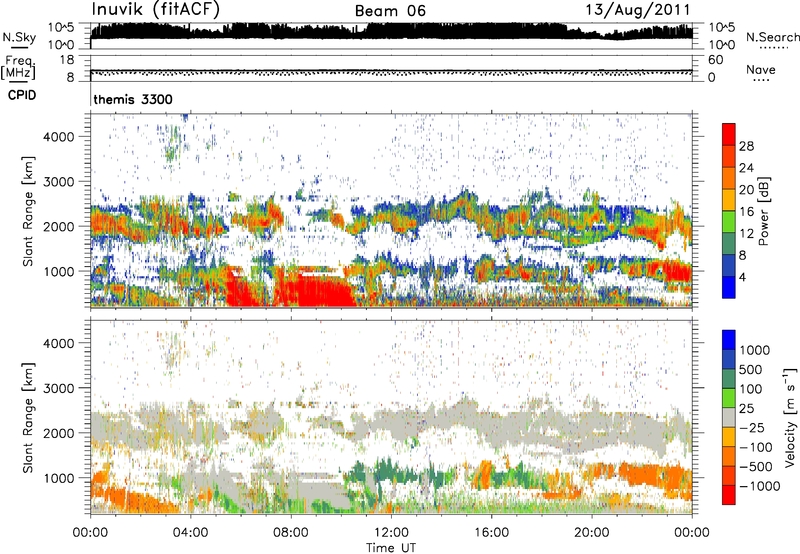Click the '28' tick on the power colorbar
Image resolution: width=800 pixels, height=554 pixels.
[x=746, y=146]
